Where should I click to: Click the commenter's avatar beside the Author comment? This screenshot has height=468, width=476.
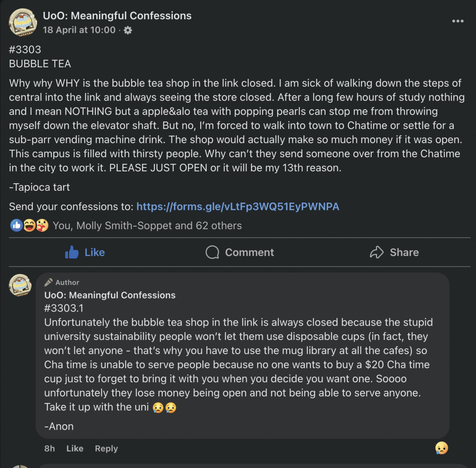tap(20, 285)
